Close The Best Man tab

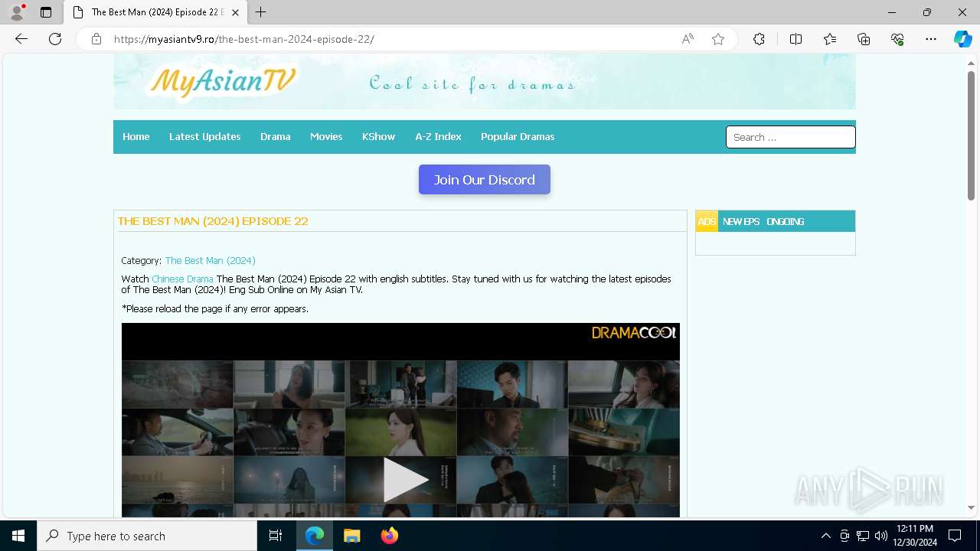235,12
